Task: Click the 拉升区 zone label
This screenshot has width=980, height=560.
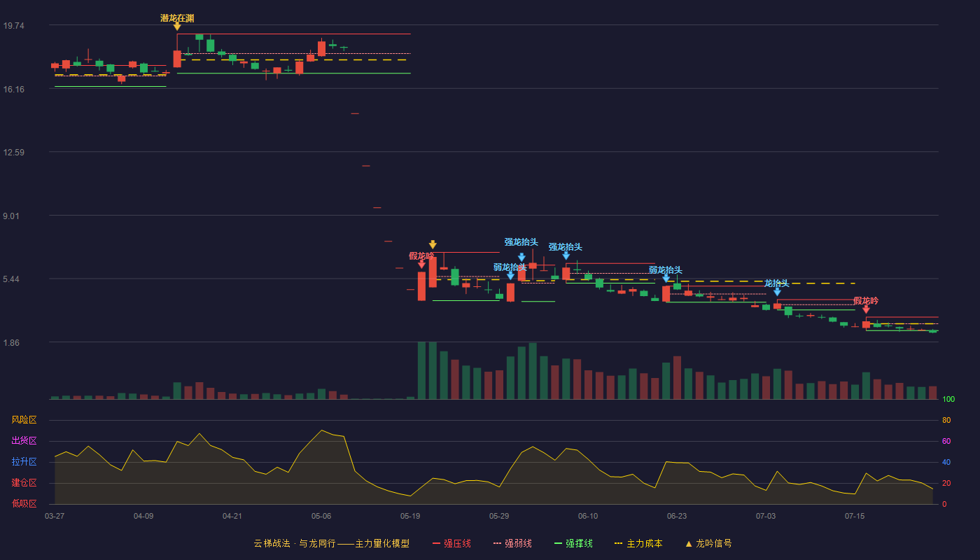Action: [24, 462]
